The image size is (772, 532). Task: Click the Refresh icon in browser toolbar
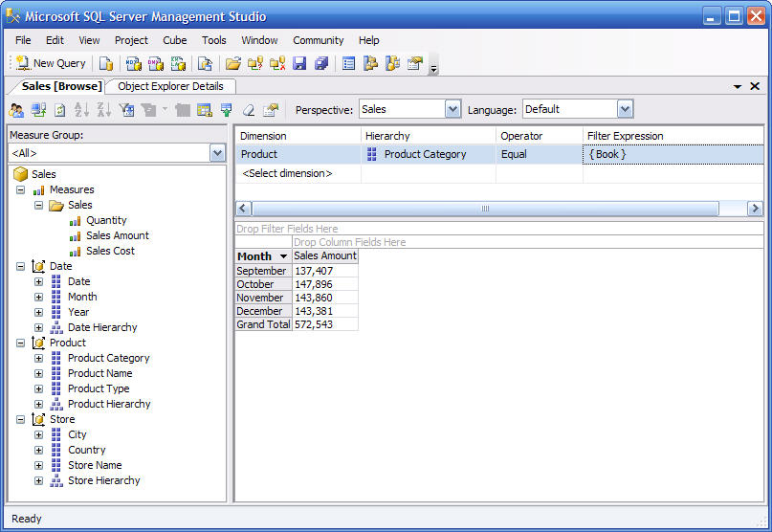59,110
